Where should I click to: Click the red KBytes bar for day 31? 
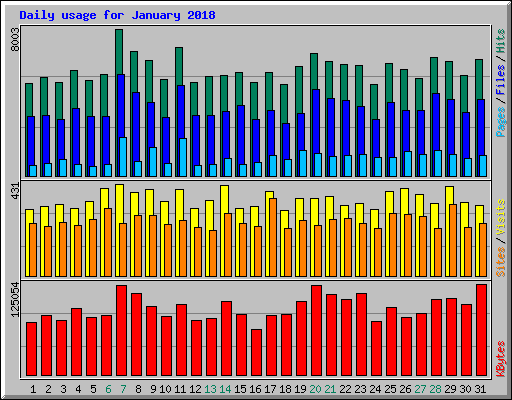[x=481, y=330]
